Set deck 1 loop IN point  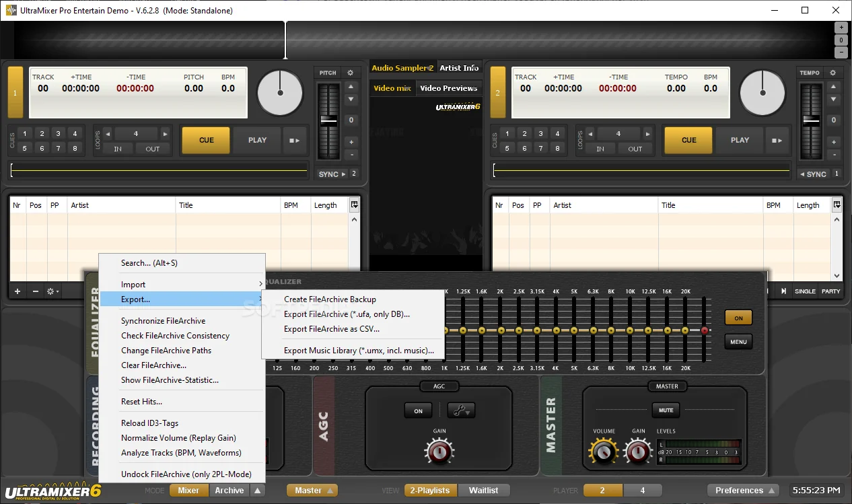118,149
